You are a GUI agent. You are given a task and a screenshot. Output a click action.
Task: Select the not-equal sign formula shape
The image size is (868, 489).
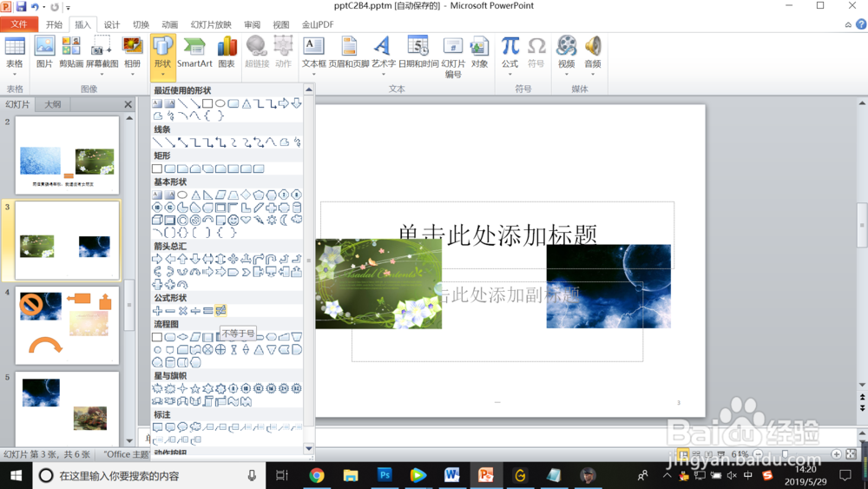pyautogui.click(x=220, y=311)
